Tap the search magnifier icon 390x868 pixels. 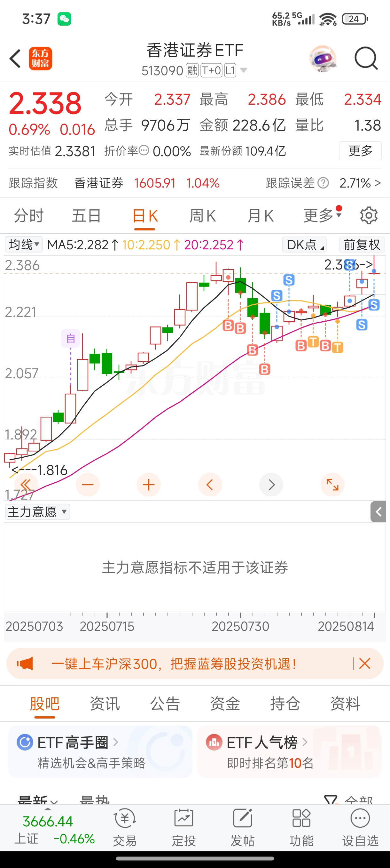(x=366, y=59)
